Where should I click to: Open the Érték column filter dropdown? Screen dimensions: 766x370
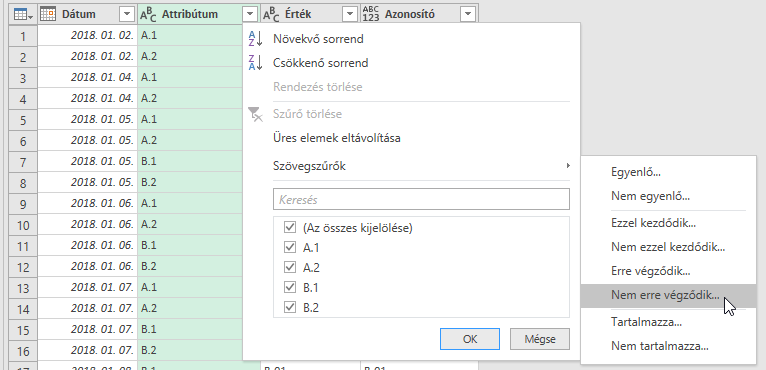coord(349,15)
